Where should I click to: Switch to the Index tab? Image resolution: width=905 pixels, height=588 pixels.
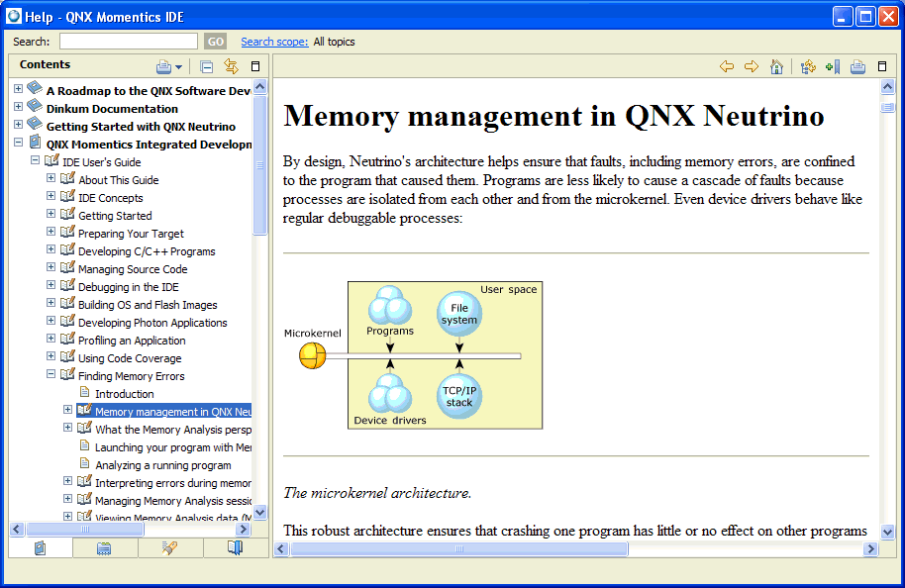click(x=104, y=547)
